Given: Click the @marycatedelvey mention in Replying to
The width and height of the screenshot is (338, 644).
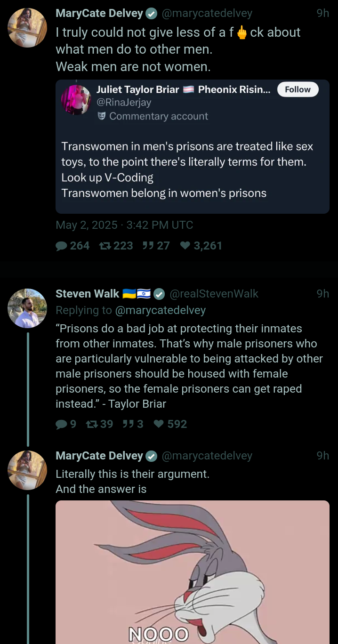Looking at the screenshot, I should [160, 311].
